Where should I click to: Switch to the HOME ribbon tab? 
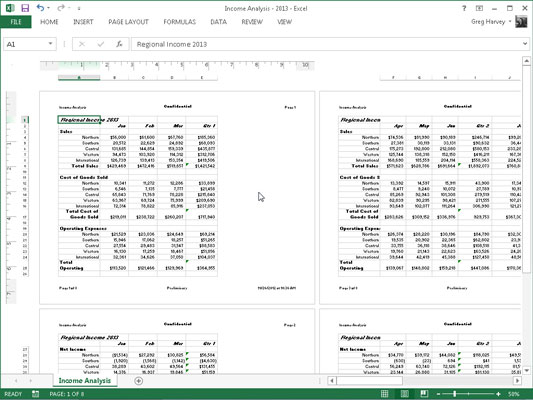(49, 22)
